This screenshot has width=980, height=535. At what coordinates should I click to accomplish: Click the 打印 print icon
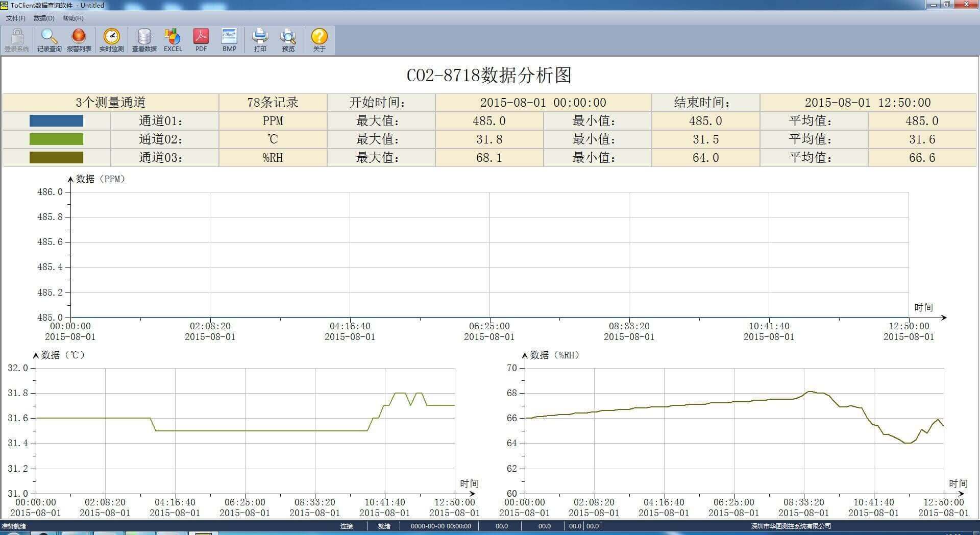click(260, 40)
